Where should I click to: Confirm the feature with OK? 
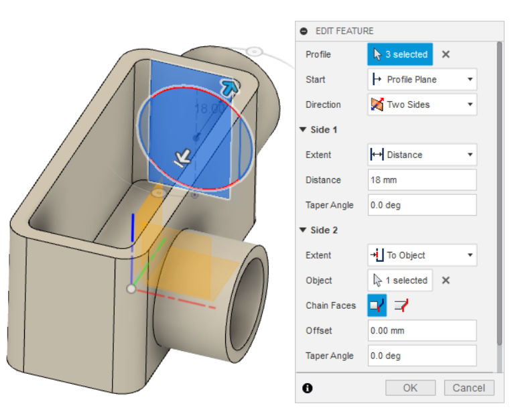(x=410, y=388)
